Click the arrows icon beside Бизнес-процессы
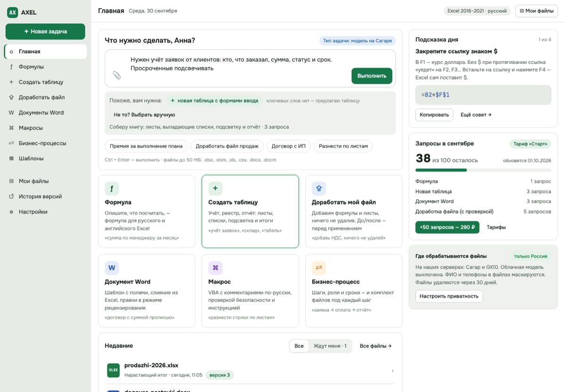Screen dimensions: 565x392 coord(11,144)
